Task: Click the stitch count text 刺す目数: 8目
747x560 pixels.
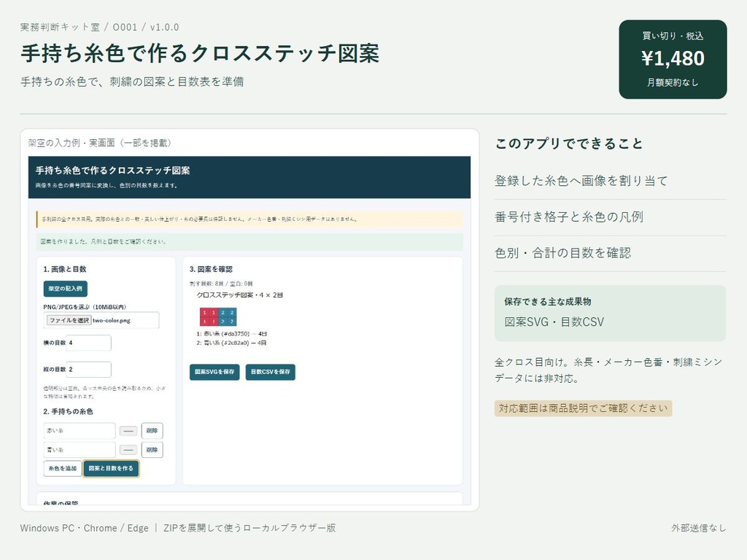Action: point(206,284)
